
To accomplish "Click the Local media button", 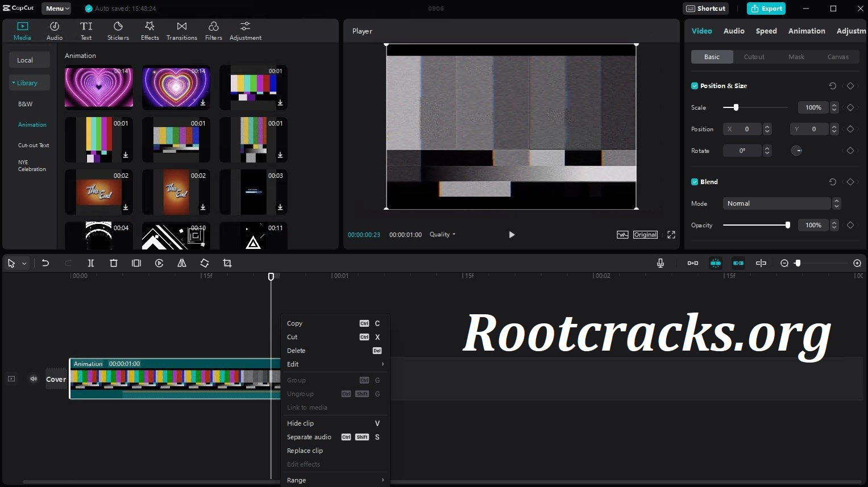I will [x=30, y=60].
